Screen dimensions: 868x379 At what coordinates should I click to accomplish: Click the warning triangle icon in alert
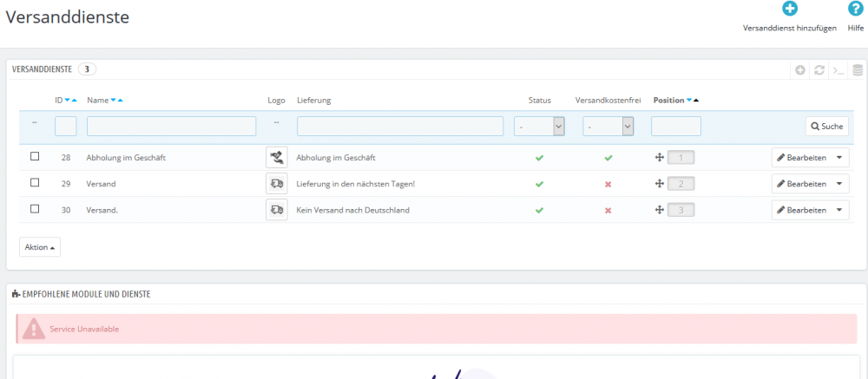(x=34, y=330)
